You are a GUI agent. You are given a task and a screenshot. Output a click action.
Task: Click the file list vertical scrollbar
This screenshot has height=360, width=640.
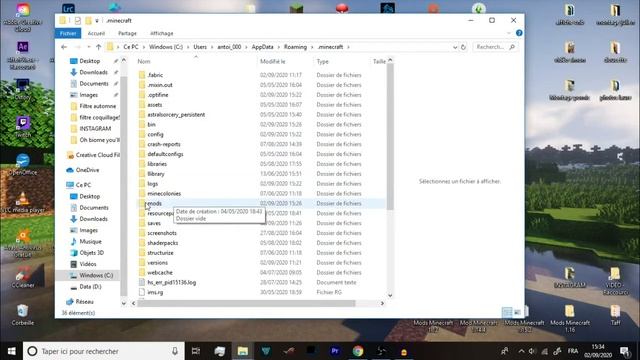pos(390,137)
